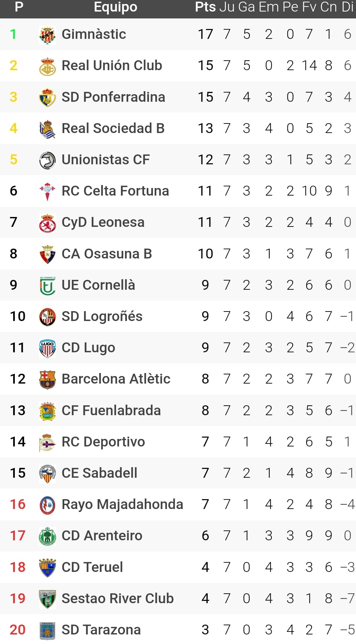Select the Di goal difference header
The image size is (356, 644).
(347, 7)
